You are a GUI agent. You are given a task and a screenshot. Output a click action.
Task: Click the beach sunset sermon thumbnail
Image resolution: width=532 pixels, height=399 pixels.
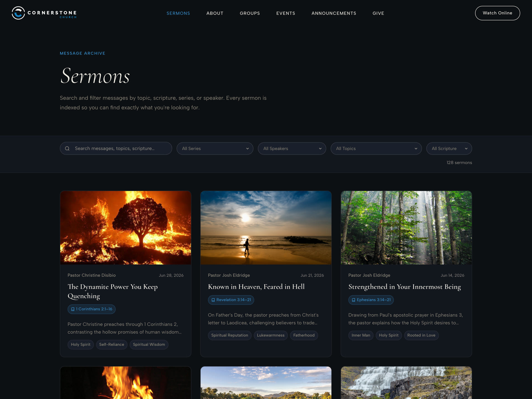click(x=266, y=228)
